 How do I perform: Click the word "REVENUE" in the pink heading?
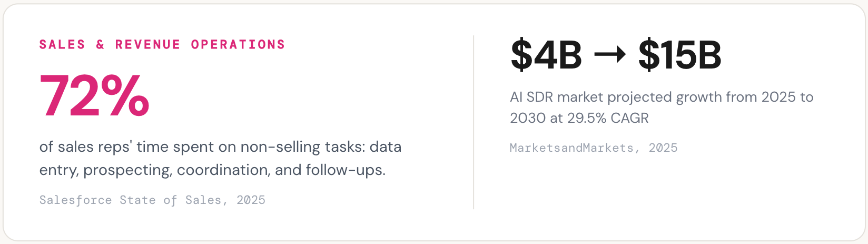coord(147,45)
